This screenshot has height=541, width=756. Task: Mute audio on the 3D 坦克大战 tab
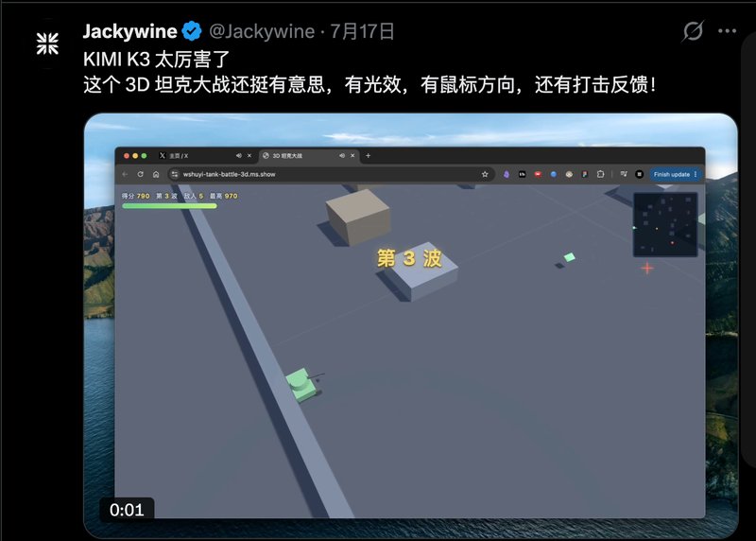click(x=342, y=155)
